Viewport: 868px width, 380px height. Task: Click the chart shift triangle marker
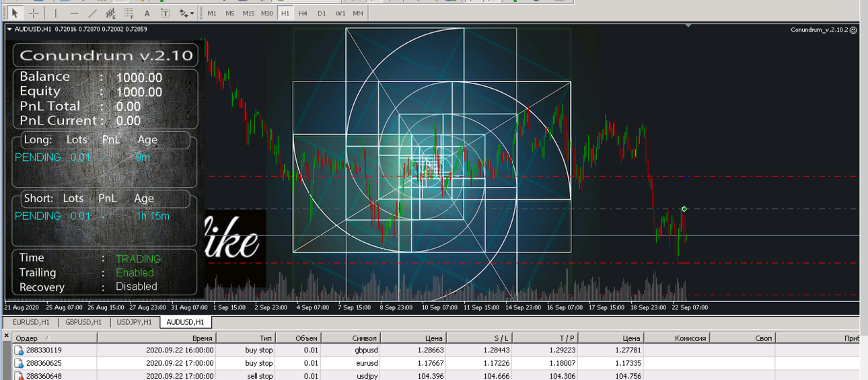[x=688, y=26]
